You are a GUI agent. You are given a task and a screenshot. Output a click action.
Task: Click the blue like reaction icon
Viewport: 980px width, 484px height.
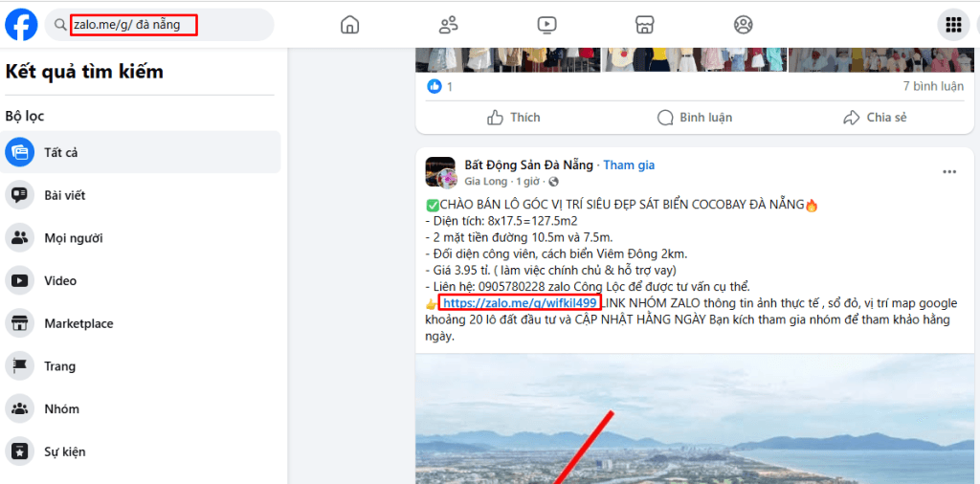[435, 86]
